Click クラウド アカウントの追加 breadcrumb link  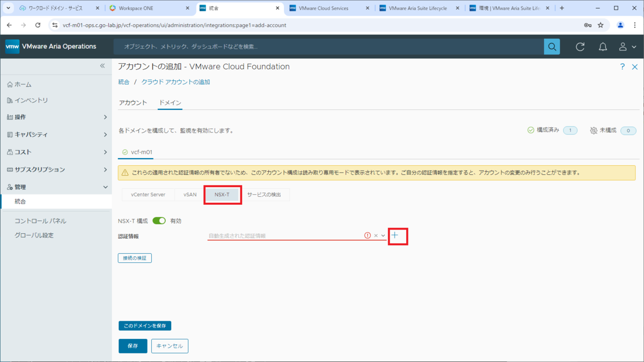click(176, 82)
